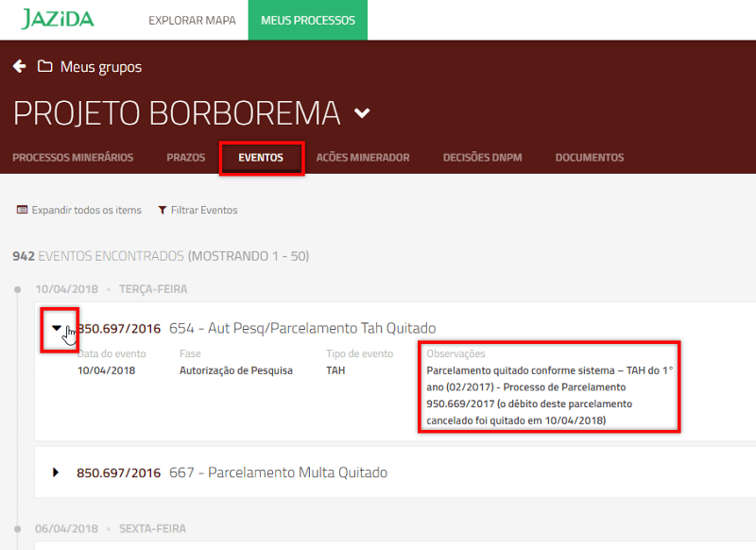Click the folder icon beside Meus grupos

tap(44, 66)
